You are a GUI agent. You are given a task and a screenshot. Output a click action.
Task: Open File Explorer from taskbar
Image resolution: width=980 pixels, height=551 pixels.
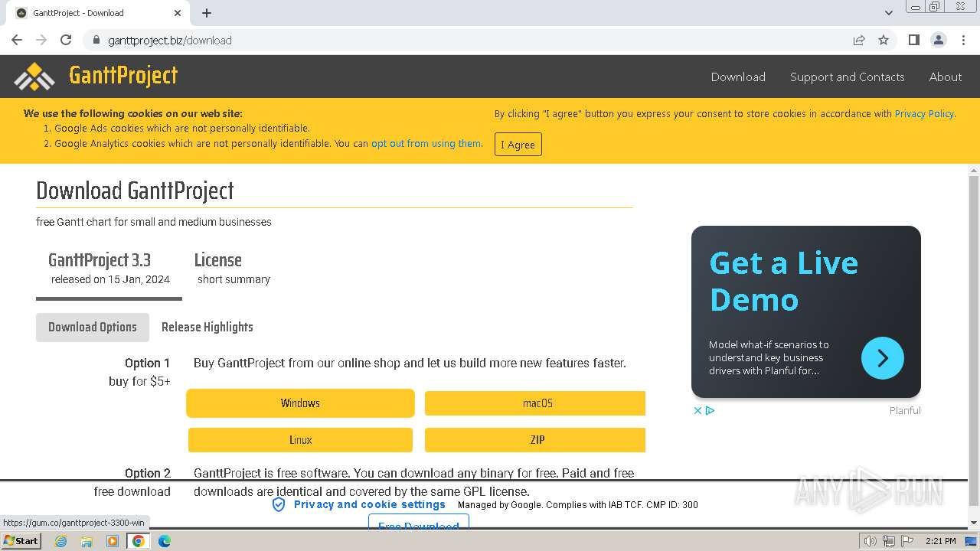[x=87, y=541]
